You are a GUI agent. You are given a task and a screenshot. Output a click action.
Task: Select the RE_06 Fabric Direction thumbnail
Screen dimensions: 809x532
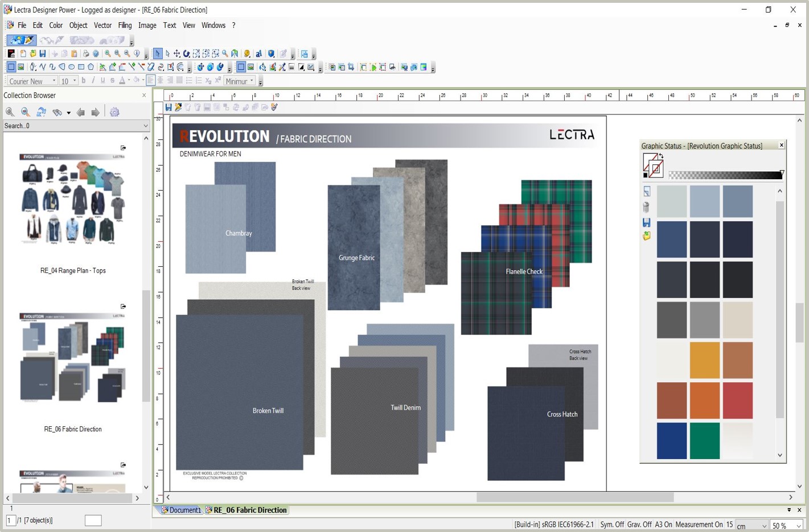[x=73, y=357]
